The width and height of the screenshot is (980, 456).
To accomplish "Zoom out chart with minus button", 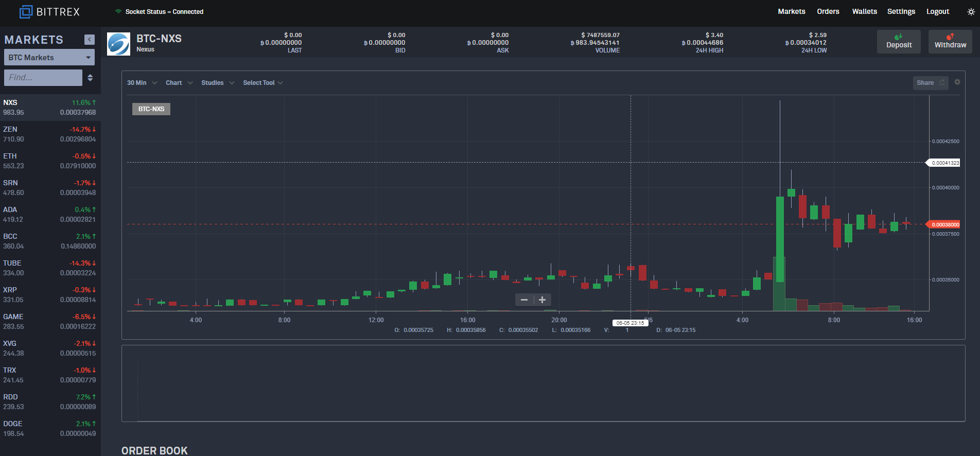I will (x=524, y=300).
